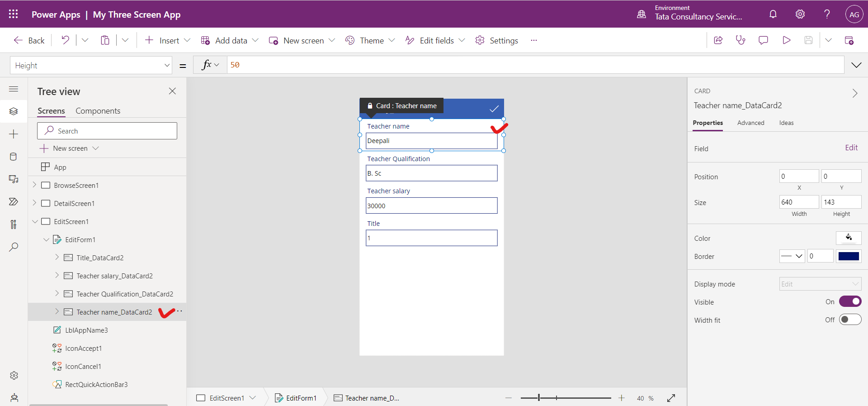This screenshot has height=406, width=868.
Task: Open the Data cylinder icon in sidebar
Action: tap(14, 157)
